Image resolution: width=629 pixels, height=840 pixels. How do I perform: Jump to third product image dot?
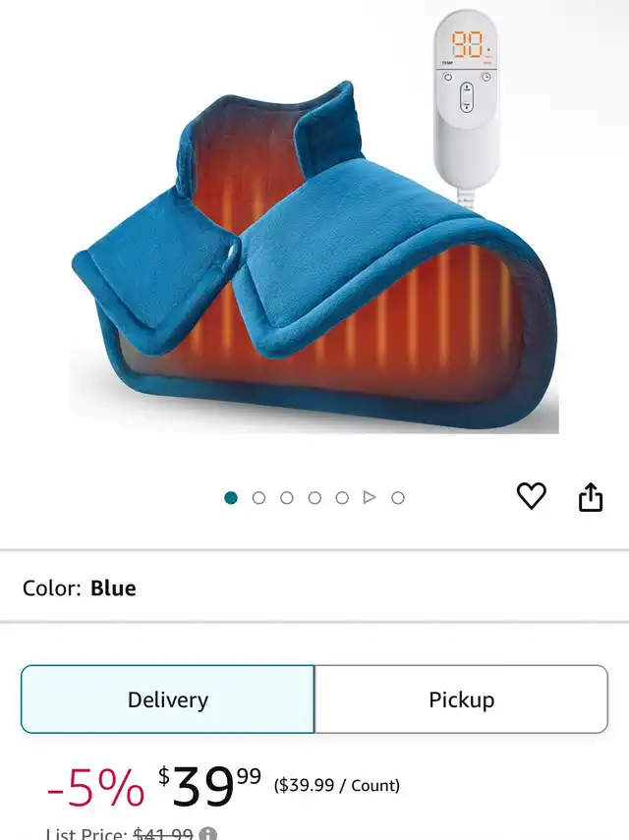click(x=287, y=498)
